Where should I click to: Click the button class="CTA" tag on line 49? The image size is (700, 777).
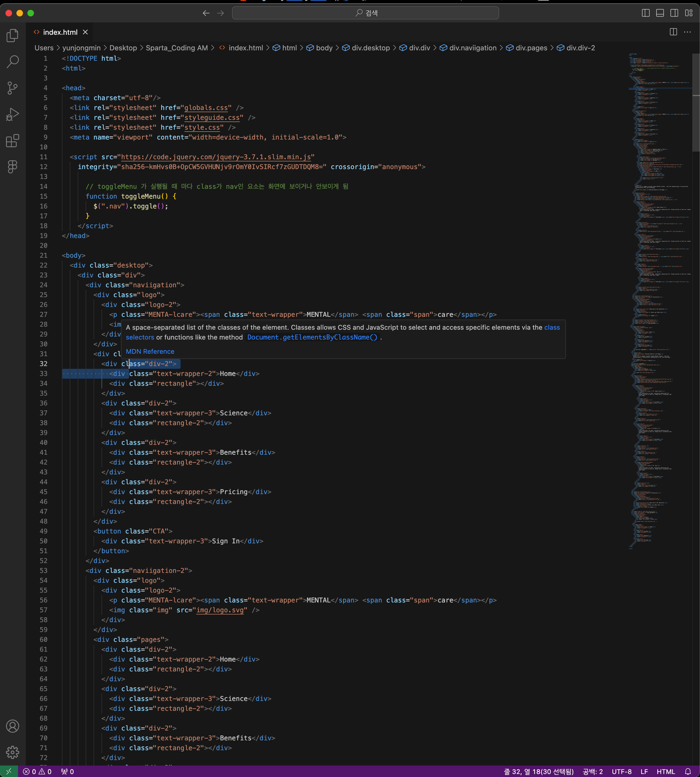point(133,531)
